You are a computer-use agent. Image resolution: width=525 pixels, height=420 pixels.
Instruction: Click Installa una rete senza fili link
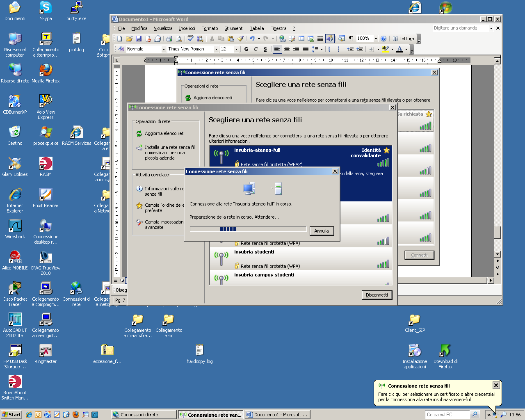coord(170,153)
